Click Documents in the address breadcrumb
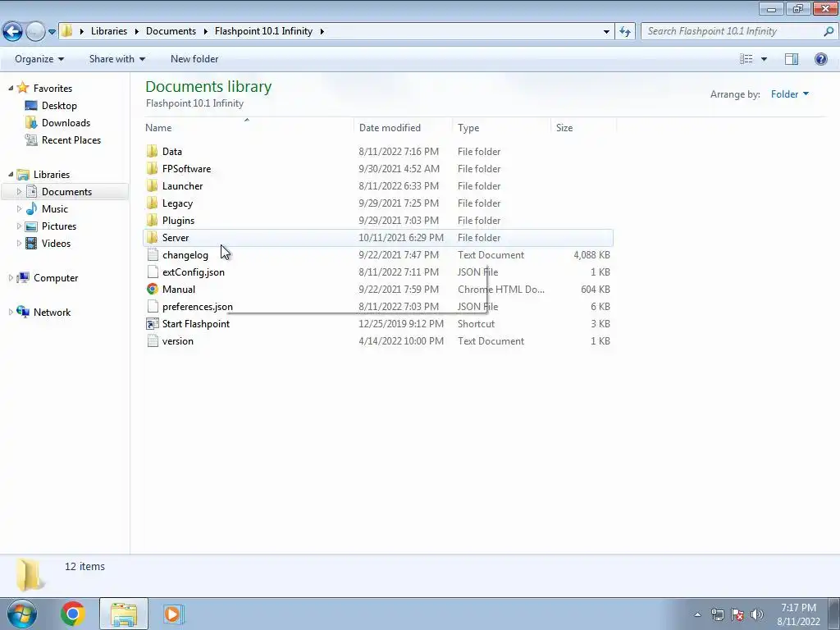Image resolution: width=840 pixels, height=630 pixels. [x=171, y=31]
